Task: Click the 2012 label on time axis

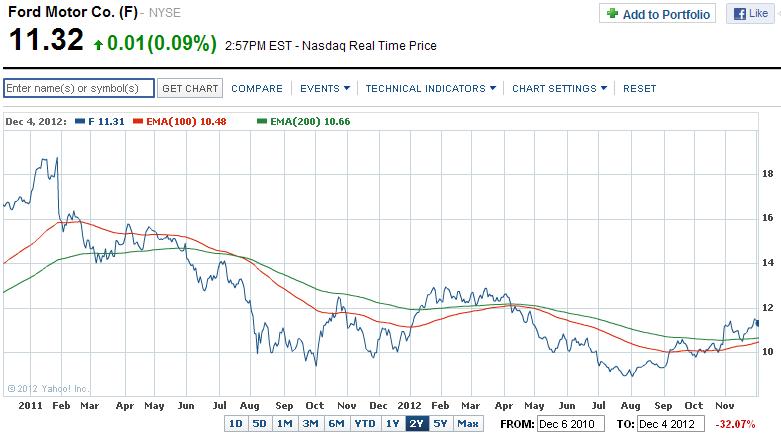Action: pyautogui.click(x=409, y=406)
